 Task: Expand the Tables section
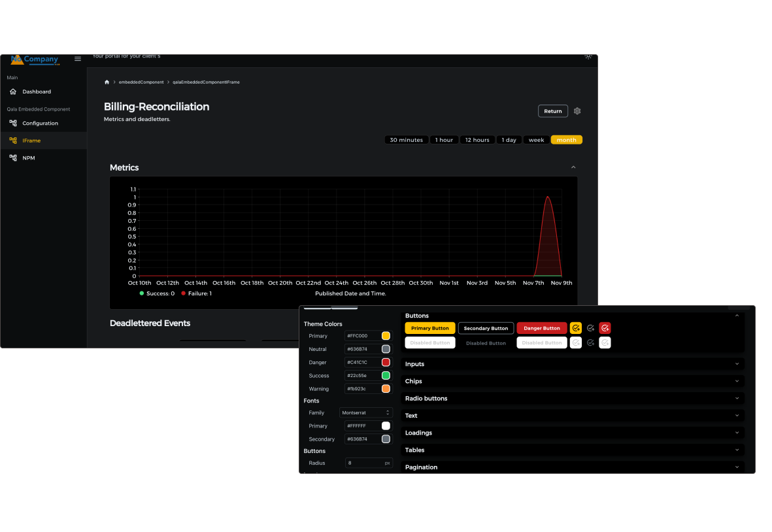[737, 450]
